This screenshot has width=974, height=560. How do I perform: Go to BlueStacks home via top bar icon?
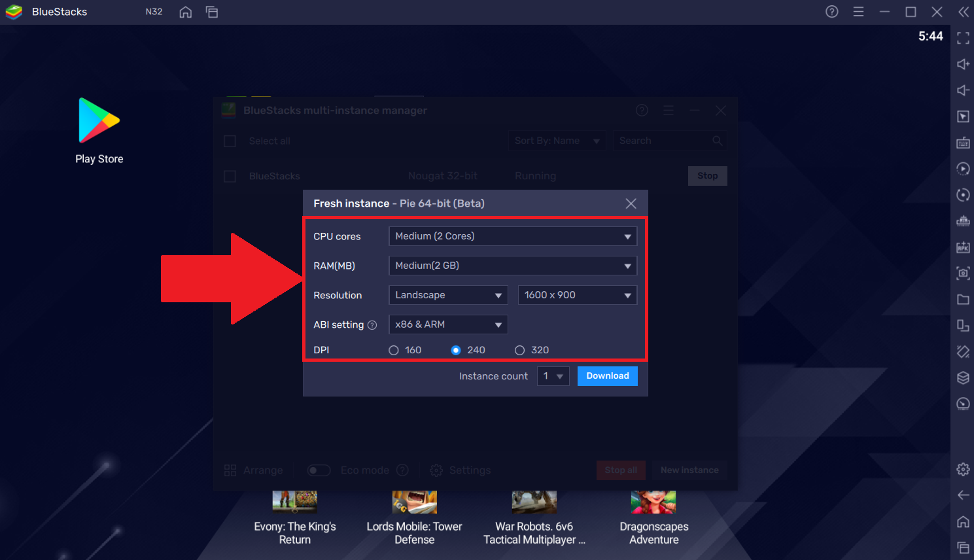[186, 12]
